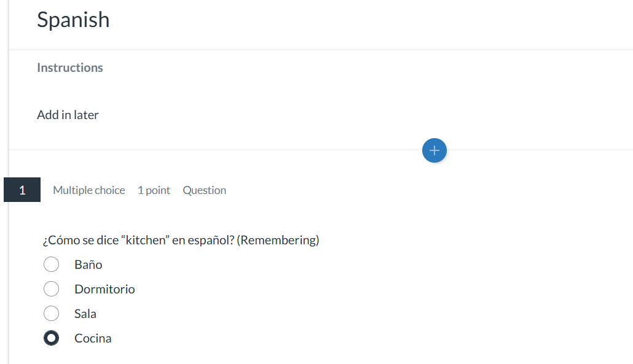
Task: Select the Baño radio button
Action: tap(51, 265)
